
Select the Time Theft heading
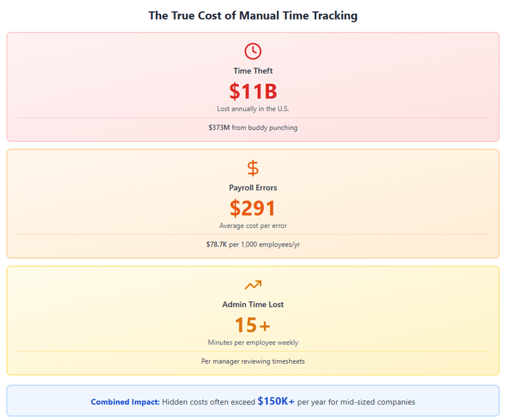[x=253, y=71]
